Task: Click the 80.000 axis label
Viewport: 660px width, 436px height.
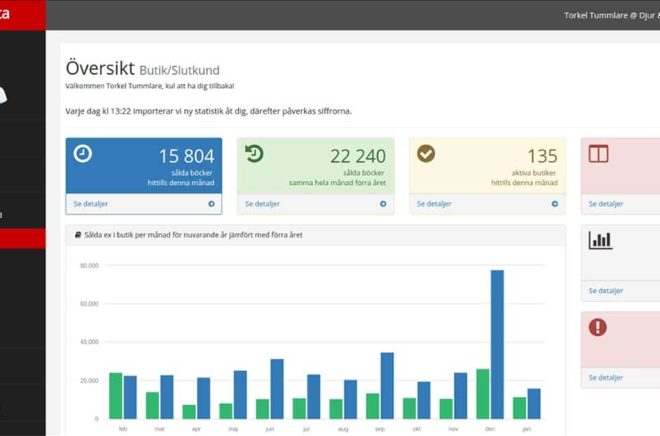Action: point(89,266)
